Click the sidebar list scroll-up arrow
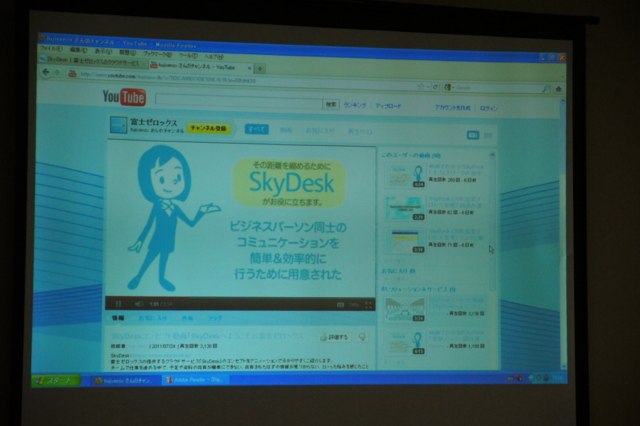 pos(492,155)
